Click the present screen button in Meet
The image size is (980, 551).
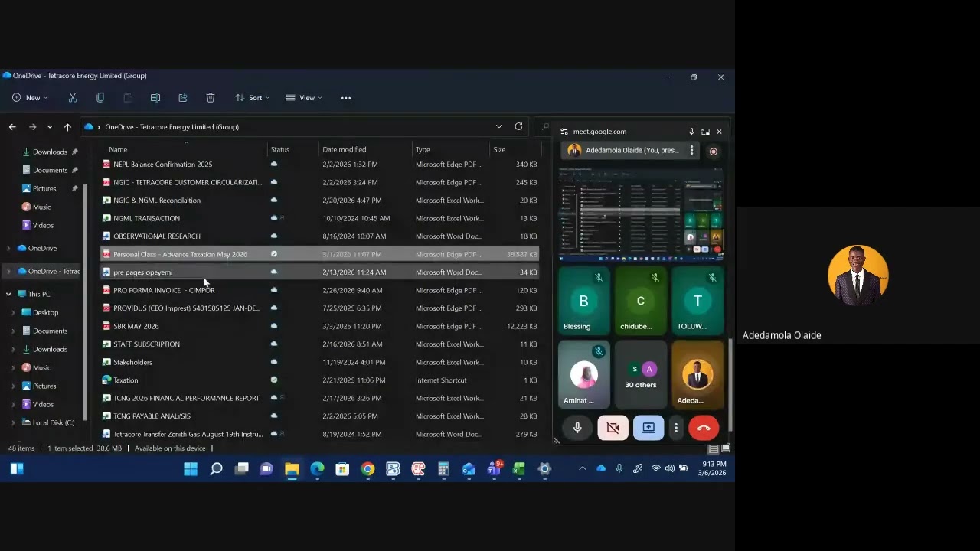[x=648, y=429]
